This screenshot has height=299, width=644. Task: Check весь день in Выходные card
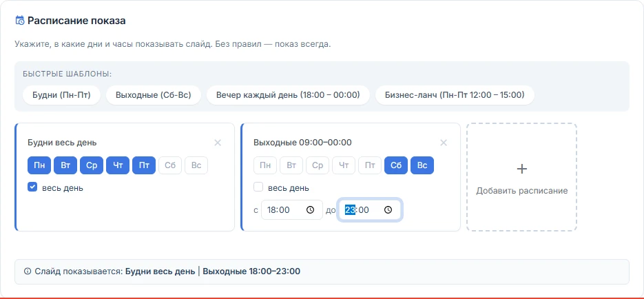pyautogui.click(x=258, y=187)
